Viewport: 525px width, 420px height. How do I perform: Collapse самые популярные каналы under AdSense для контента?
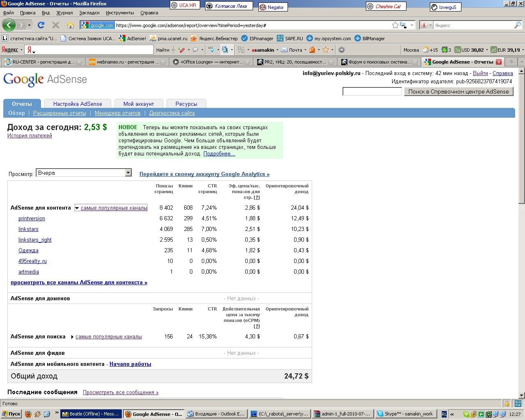(x=77, y=208)
